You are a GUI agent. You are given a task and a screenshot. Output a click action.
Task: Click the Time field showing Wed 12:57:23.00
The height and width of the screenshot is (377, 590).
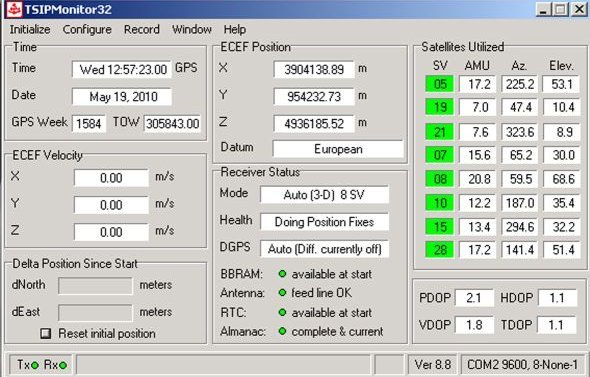pyautogui.click(x=122, y=69)
